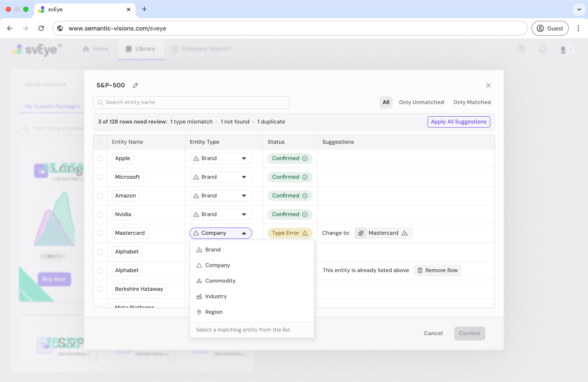
Task: Click the Confirmed check icon in the Apple row
Action: [305, 158]
